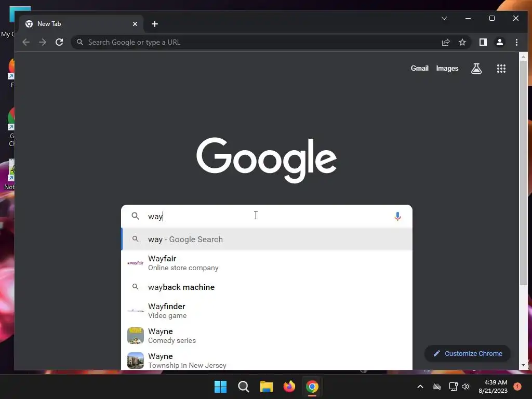Select Wayne comedy series suggestion
532x399 pixels.
pos(267,336)
